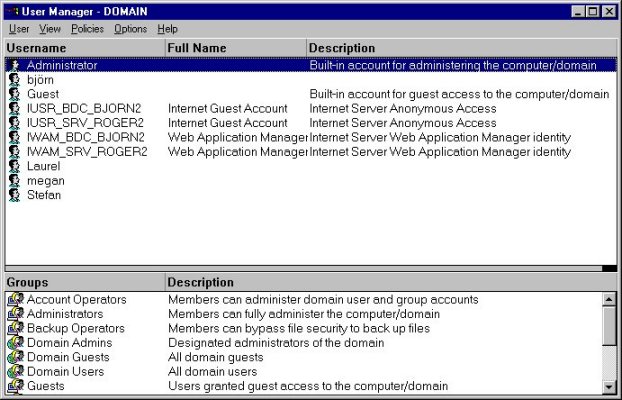
Task: Click the user list Description column header
Action: click(x=462, y=48)
